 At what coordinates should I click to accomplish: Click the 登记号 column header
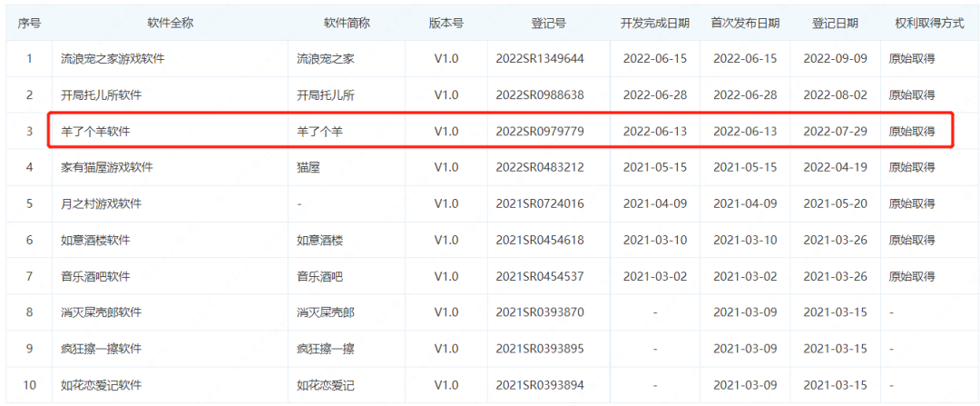point(549,23)
